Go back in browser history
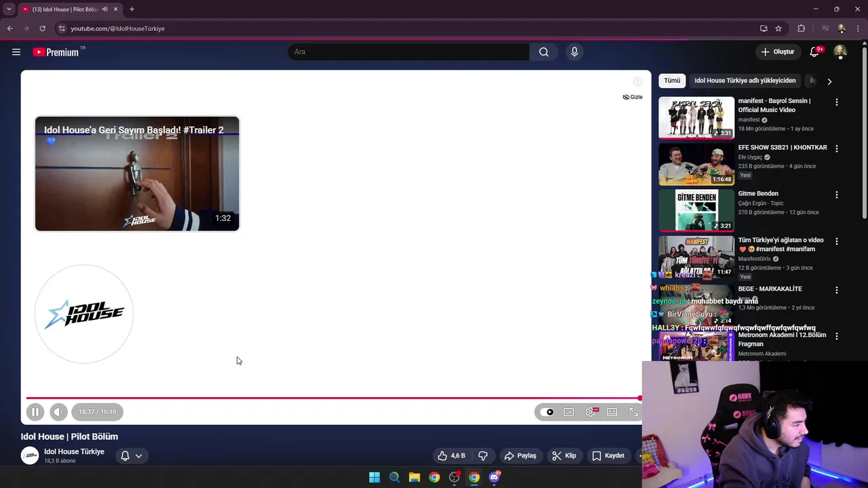Image resolution: width=868 pixels, height=488 pixels. click(x=9, y=28)
